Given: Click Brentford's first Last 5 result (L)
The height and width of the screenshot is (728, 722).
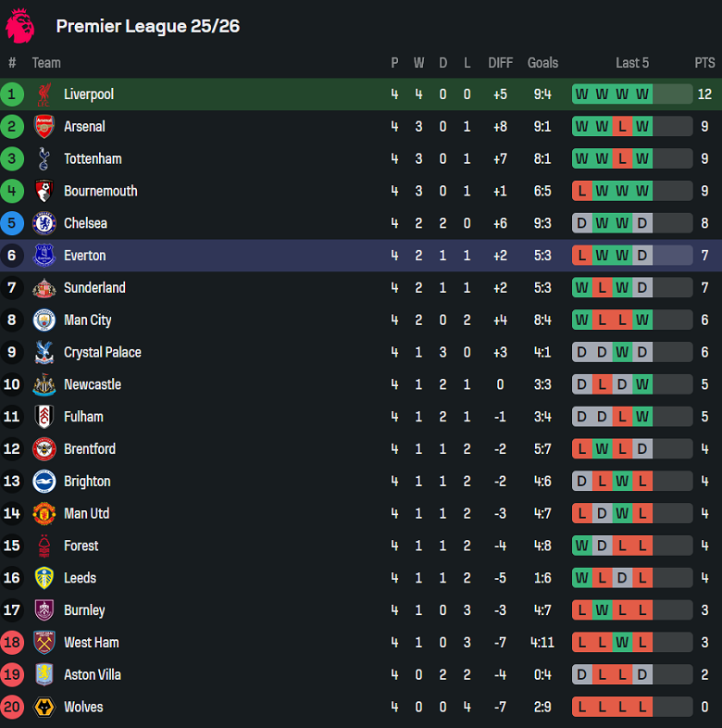Looking at the screenshot, I should (581, 449).
